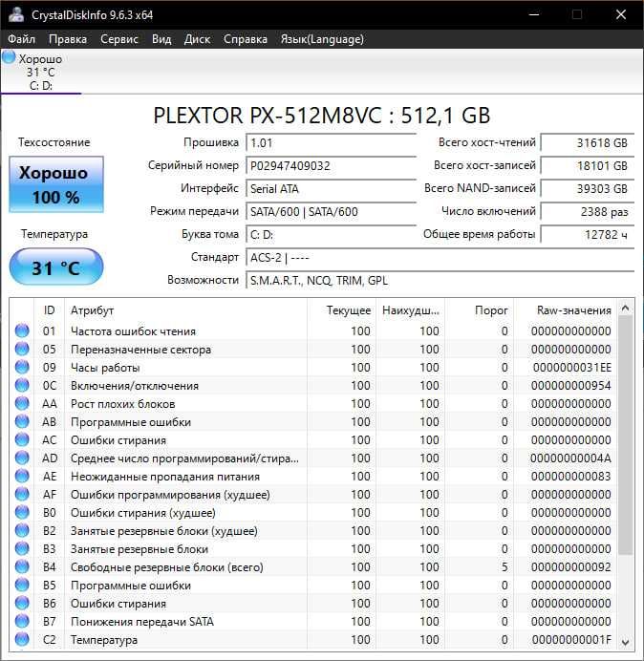Click the drive title PLEXTOR PX-512M8VC : 512,1 GB
The height and width of the screenshot is (661, 644).
(x=322, y=115)
